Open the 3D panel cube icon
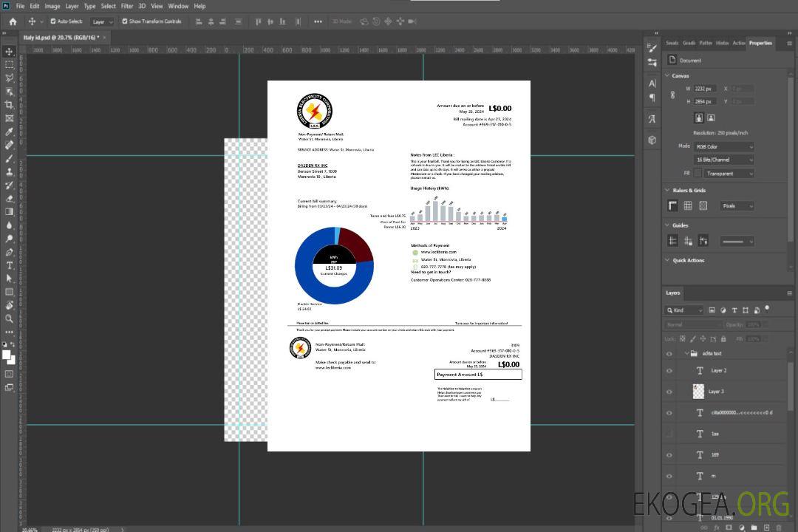This screenshot has height=532, width=798. tap(652, 140)
